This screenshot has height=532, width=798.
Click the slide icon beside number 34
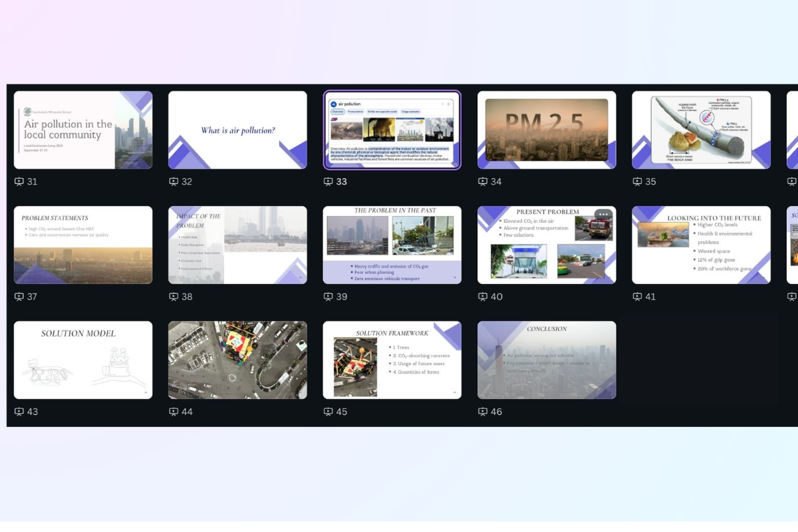click(483, 182)
